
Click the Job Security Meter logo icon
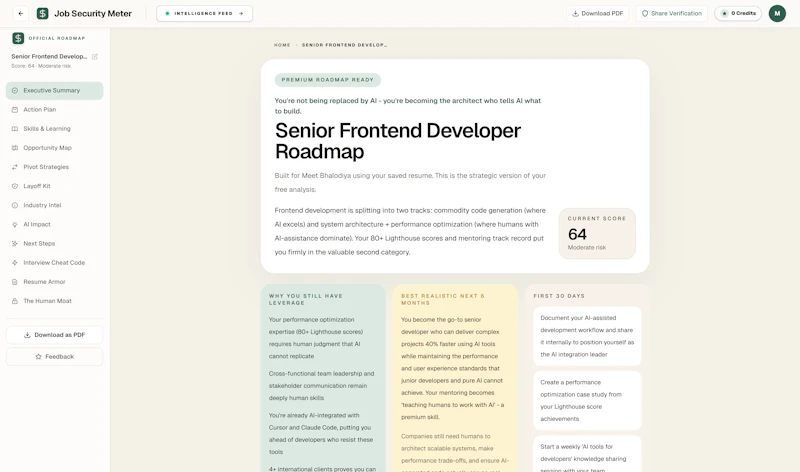(x=43, y=14)
